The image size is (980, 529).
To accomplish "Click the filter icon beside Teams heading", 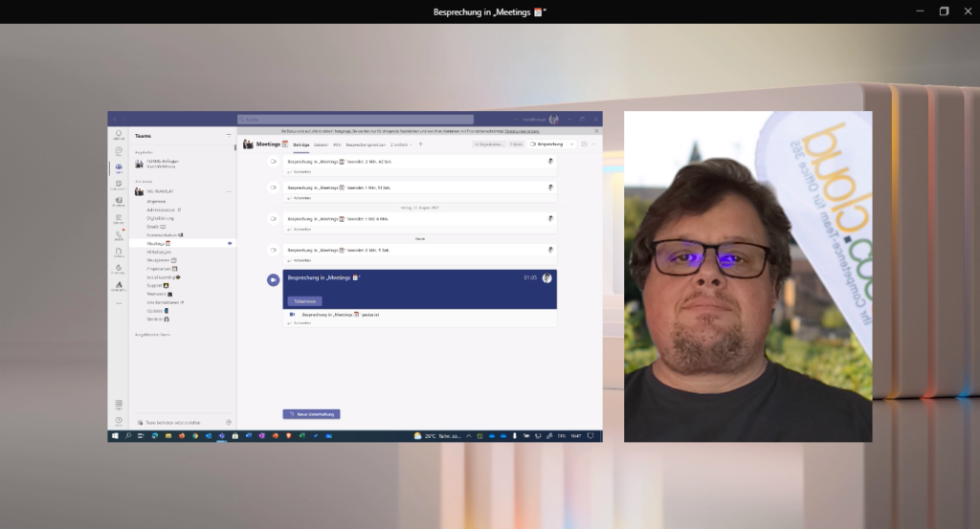I will point(228,136).
